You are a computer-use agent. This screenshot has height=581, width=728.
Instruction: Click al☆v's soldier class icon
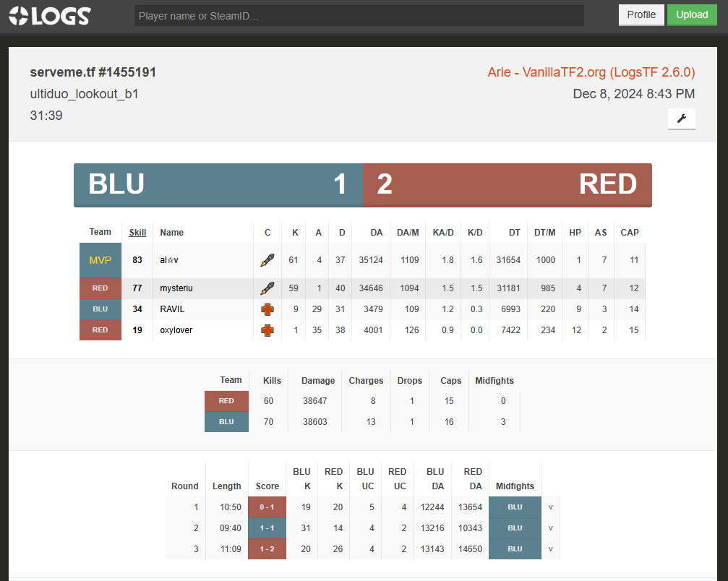[x=267, y=260]
